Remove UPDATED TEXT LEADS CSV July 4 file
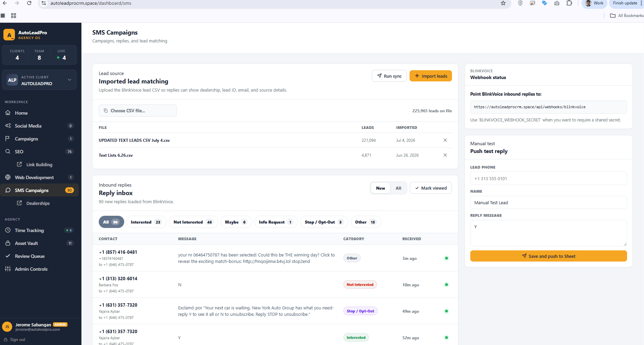 point(445,140)
